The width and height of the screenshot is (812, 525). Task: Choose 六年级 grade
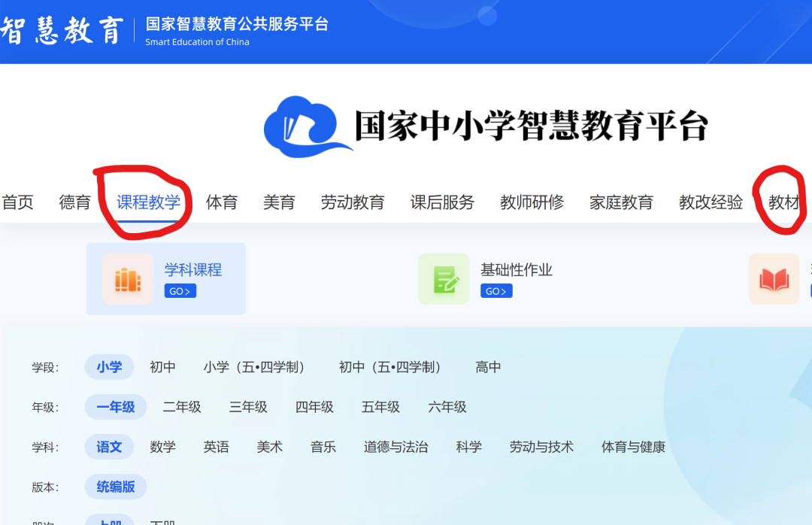pyautogui.click(x=447, y=408)
